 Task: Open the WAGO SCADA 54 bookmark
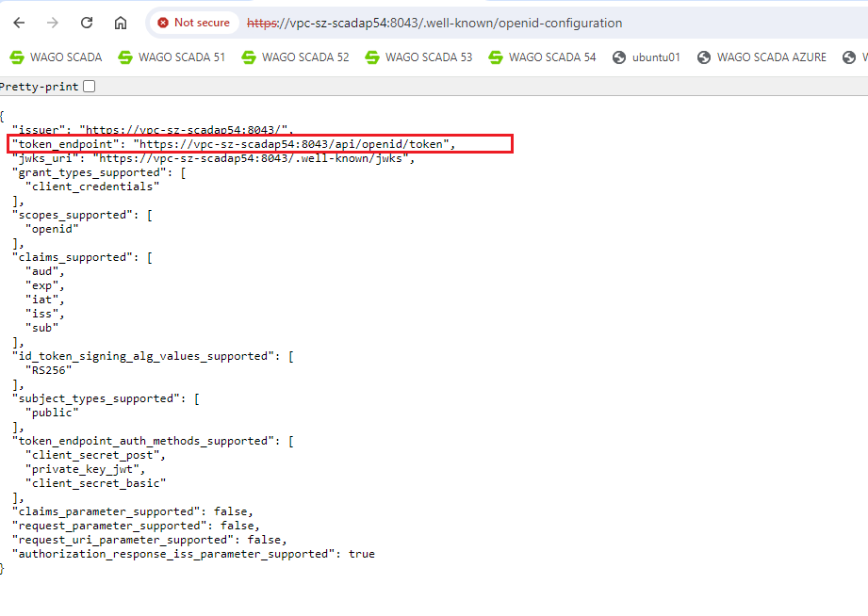click(542, 57)
